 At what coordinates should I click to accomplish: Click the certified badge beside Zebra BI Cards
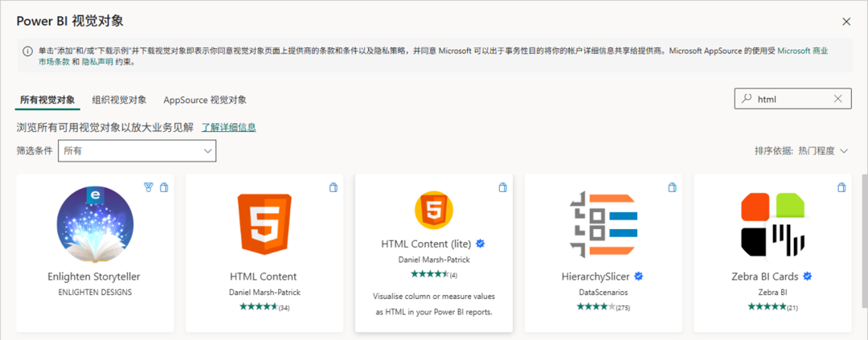click(x=807, y=276)
